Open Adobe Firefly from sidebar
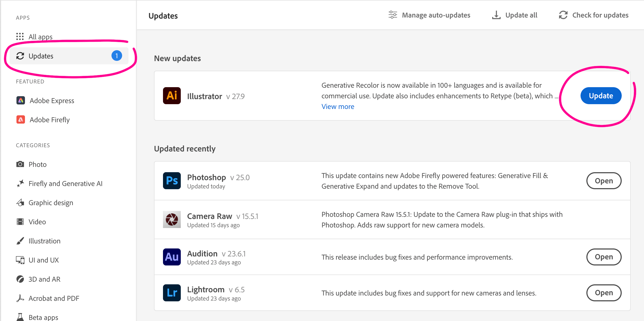 [49, 120]
